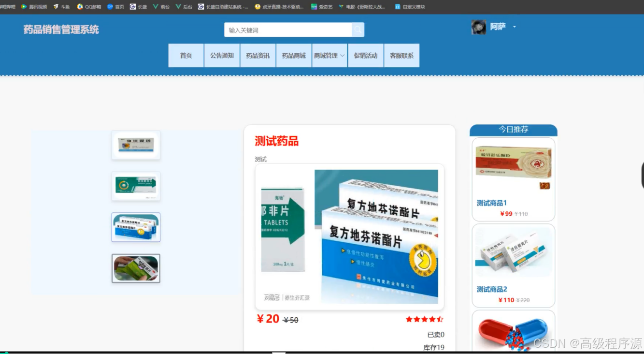Expand the 阿萨 user dropdown arrow
Screen dimensions: 644x354
(x=515, y=27)
